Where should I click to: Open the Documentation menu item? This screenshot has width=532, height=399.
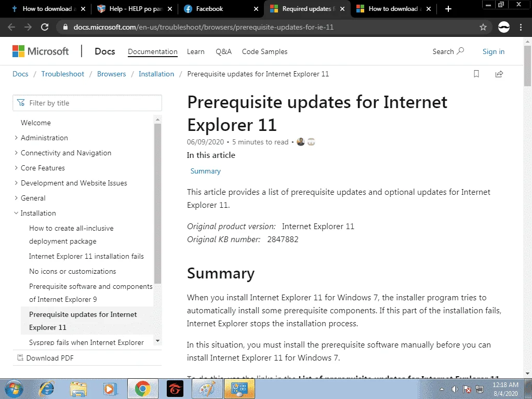click(153, 51)
